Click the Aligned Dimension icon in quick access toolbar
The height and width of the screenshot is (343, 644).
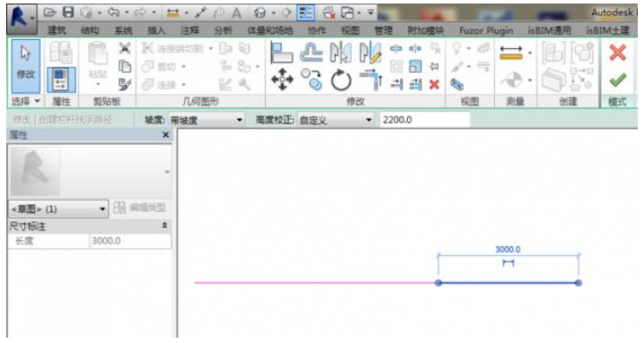tap(173, 13)
